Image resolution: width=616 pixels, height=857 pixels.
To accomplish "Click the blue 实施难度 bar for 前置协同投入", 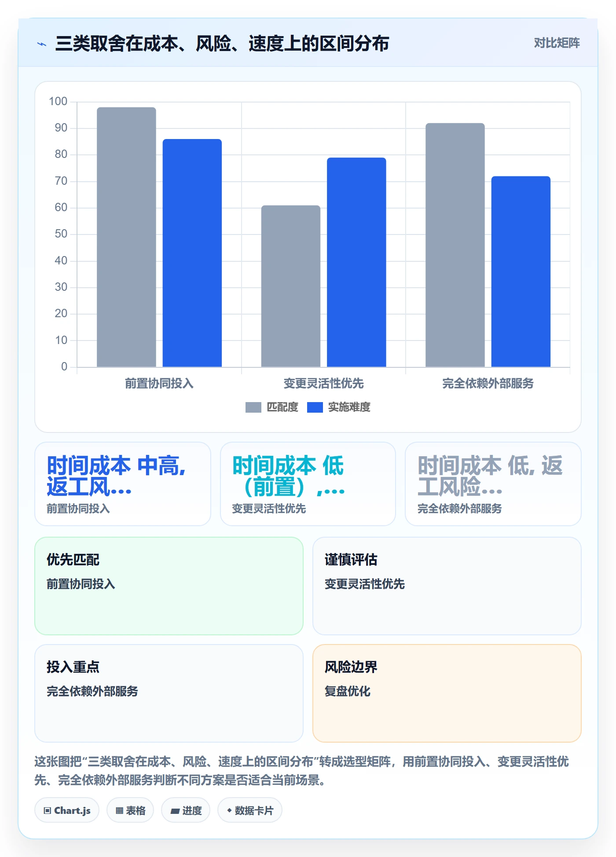I will (192, 253).
